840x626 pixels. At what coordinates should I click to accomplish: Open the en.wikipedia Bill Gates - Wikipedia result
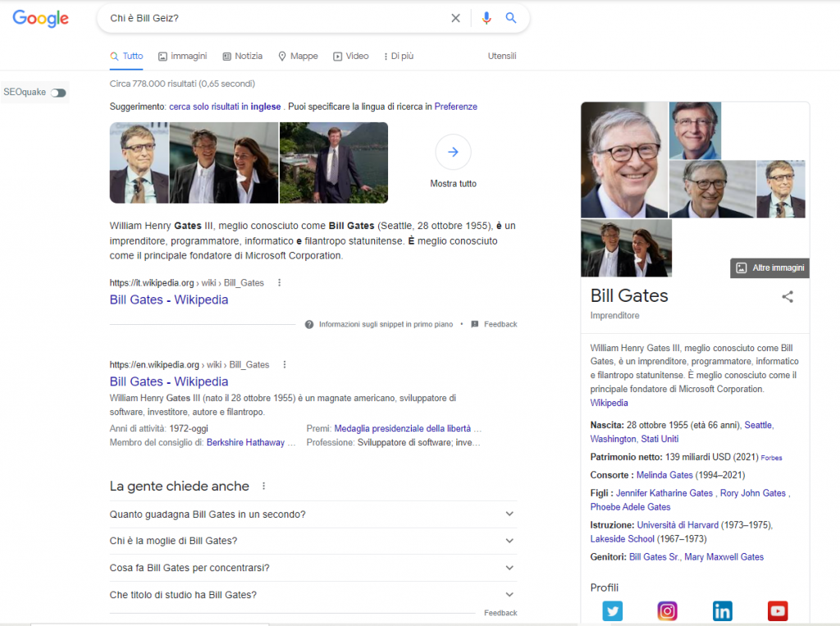pos(169,382)
